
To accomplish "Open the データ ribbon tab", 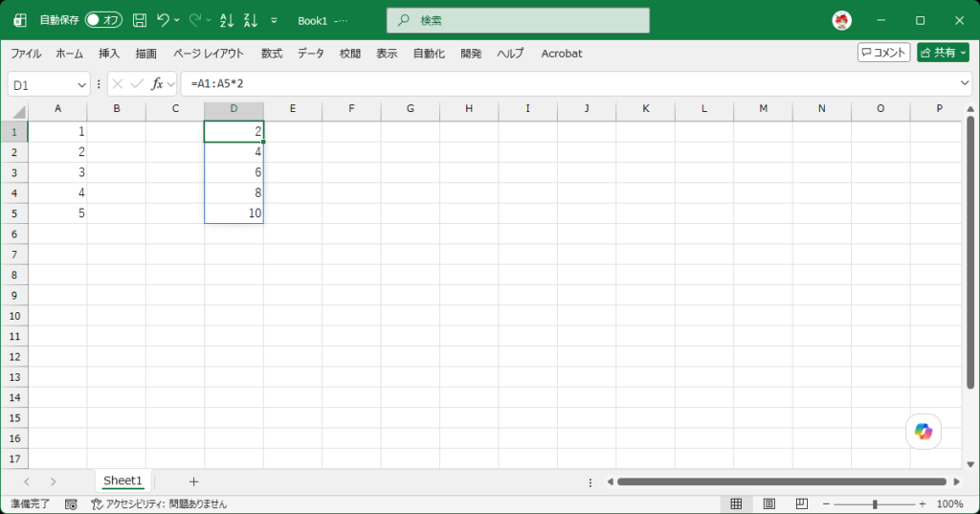I will pos(311,54).
